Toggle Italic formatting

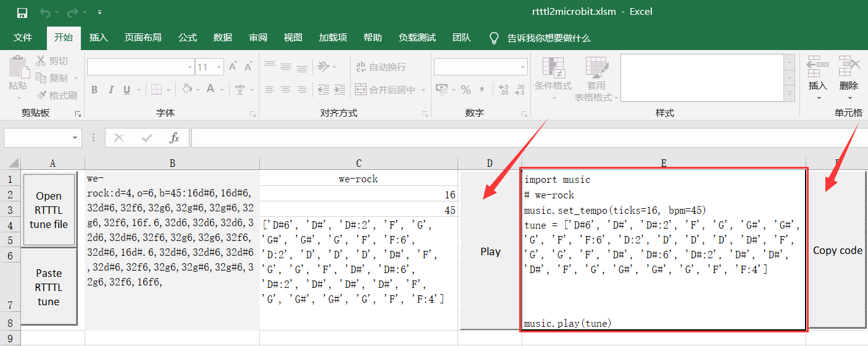(111, 90)
